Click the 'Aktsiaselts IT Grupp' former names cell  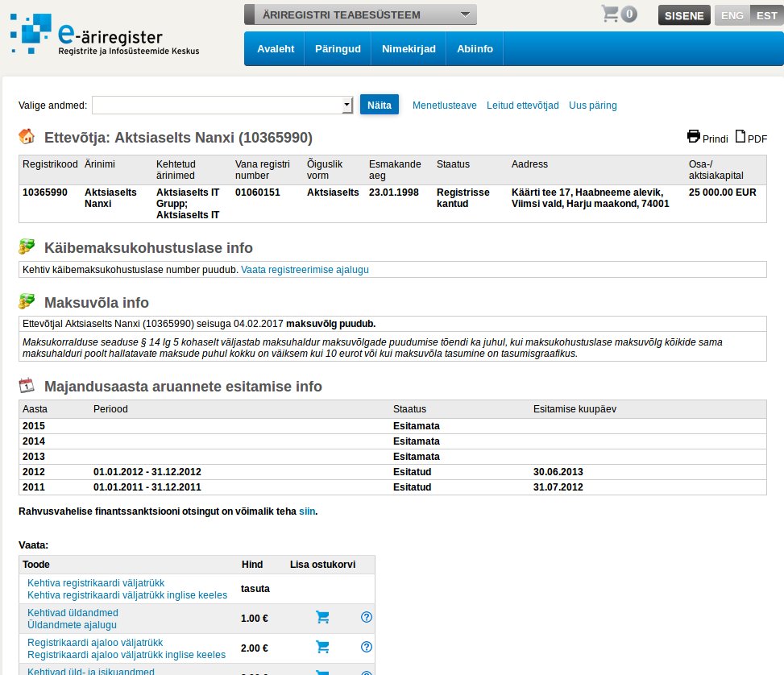click(x=188, y=204)
